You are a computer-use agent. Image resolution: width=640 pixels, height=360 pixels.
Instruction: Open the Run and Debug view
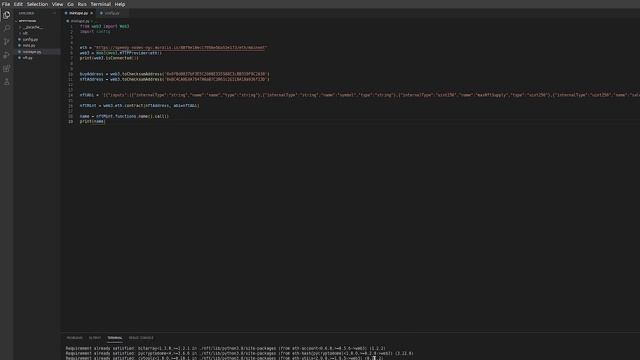pyautogui.click(x=7, y=55)
